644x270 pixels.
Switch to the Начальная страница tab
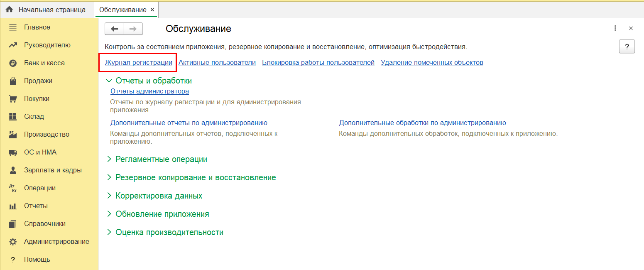pyautogui.click(x=47, y=10)
